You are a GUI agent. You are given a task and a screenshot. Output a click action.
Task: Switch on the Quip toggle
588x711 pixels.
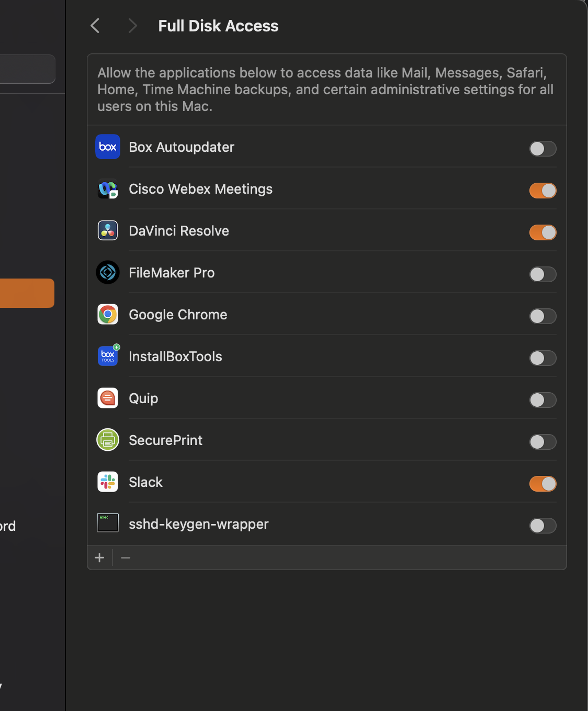pyautogui.click(x=542, y=400)
